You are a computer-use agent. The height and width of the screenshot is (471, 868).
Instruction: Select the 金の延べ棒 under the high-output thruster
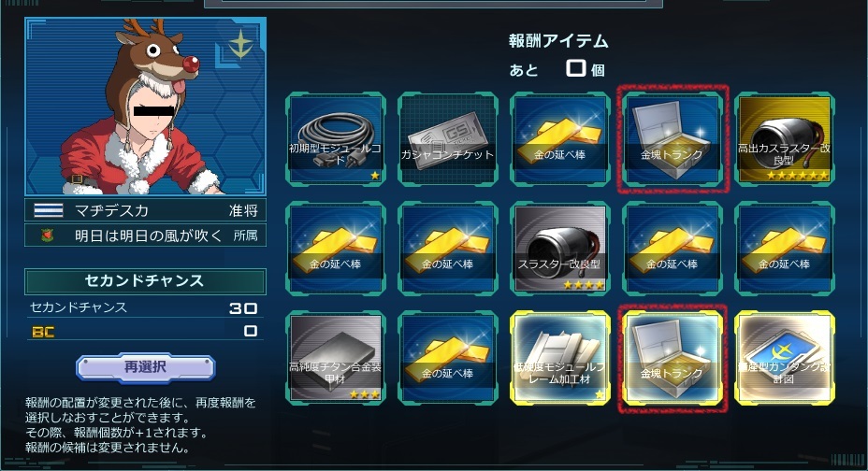point(785,249)
